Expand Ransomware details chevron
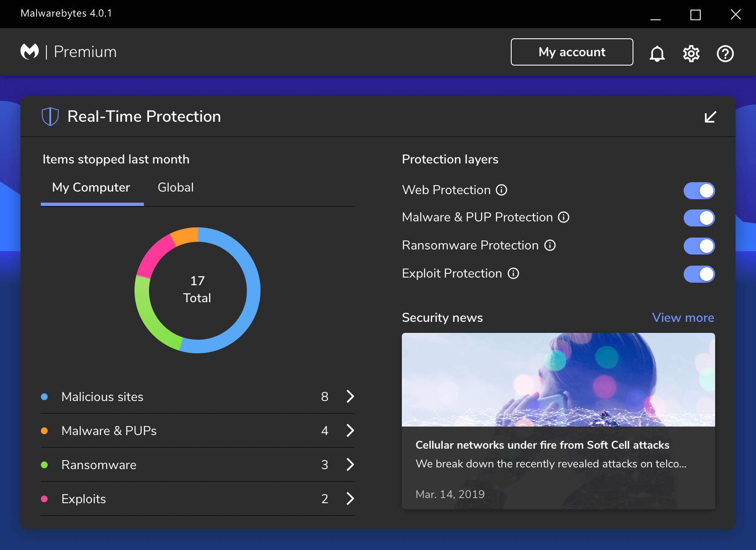This screenshot has width=756, height=550. (350, 464)
